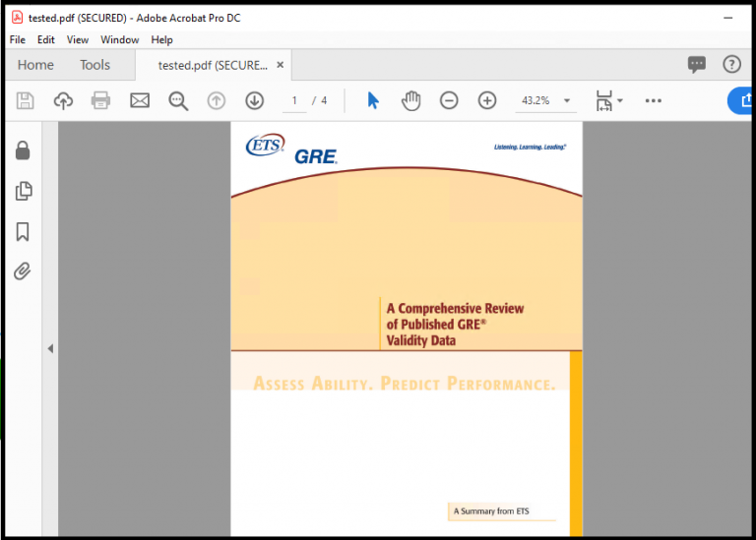Click the blue Share button

point(740,100)
